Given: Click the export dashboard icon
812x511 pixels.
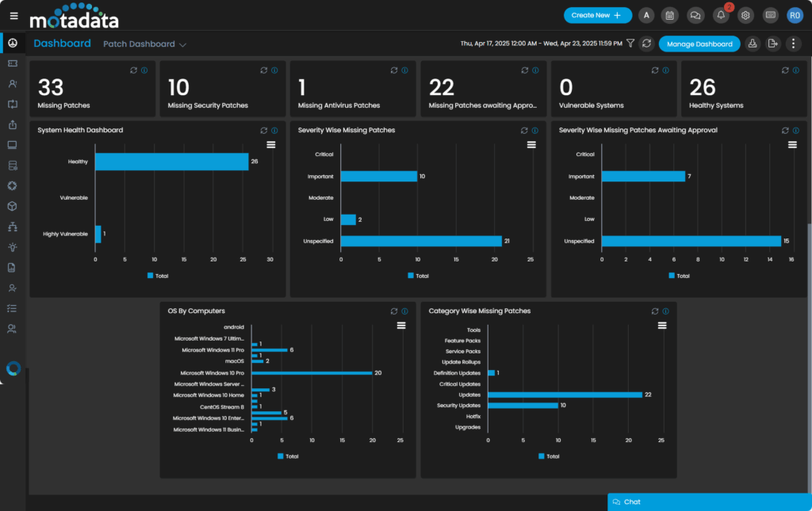Looking at the screenshot, I should [x=772, y=44].
